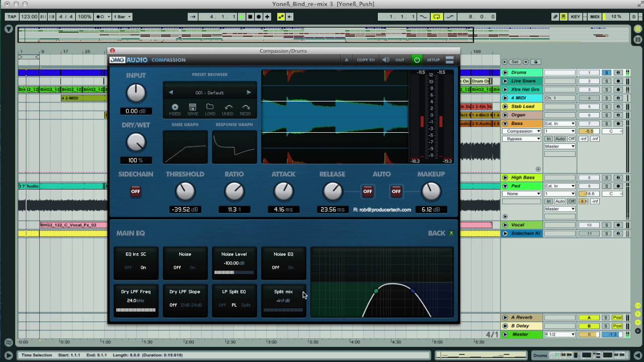
Task: Click the re-enable automation back arrow
Action: (289, 17)
